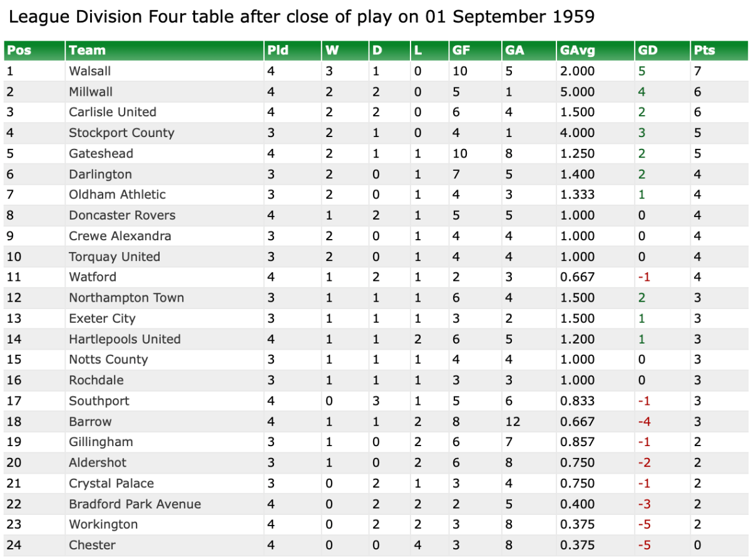Click the Gateshead team name
Viewport: 751px width, 560px height.
[101, 154]
